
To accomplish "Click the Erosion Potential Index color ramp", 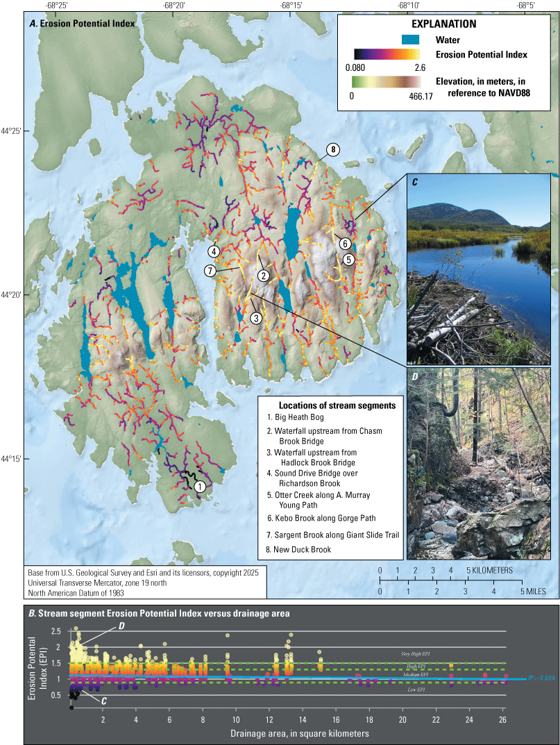I will coord(387,54).
